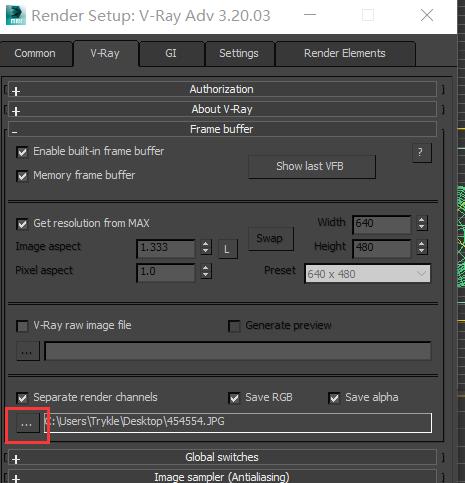Browse for separate render channels output path
Screen dimensions: 465x483
click(28, 423)
